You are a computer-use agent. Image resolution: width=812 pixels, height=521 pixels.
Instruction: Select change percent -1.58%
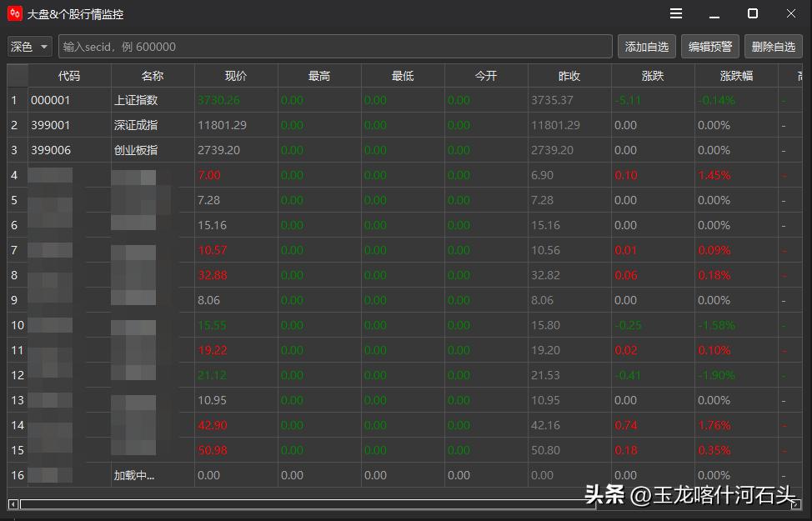coord(736,325)
